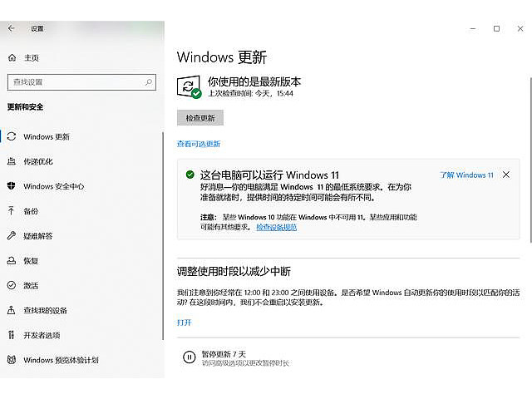Screen dimensions: 532x399
Task: Select the Windows 更新 sync icon in the sidebar
Action: click(12, 136)
